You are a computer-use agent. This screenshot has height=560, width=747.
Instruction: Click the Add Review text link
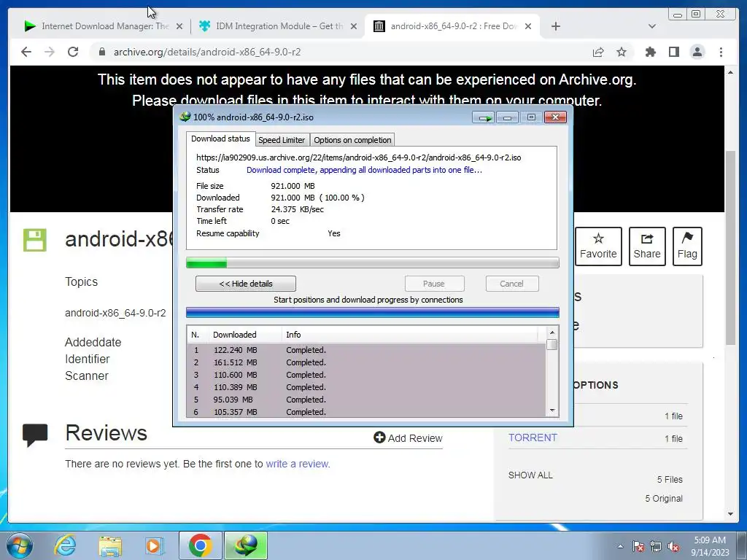pyautogui.click(x=415, y=438)
